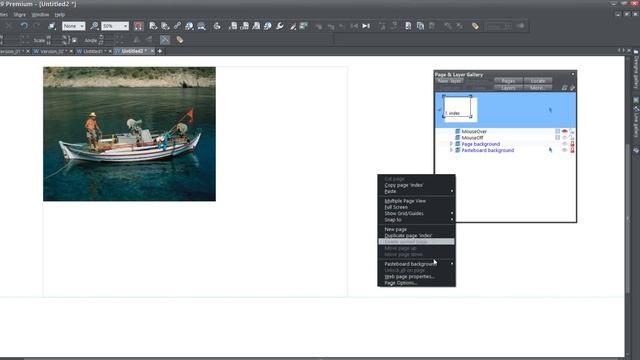Click the zoom magnifier icon beside 50%
640x360 pixels.
pyautogui.click(x=94, y=26)
